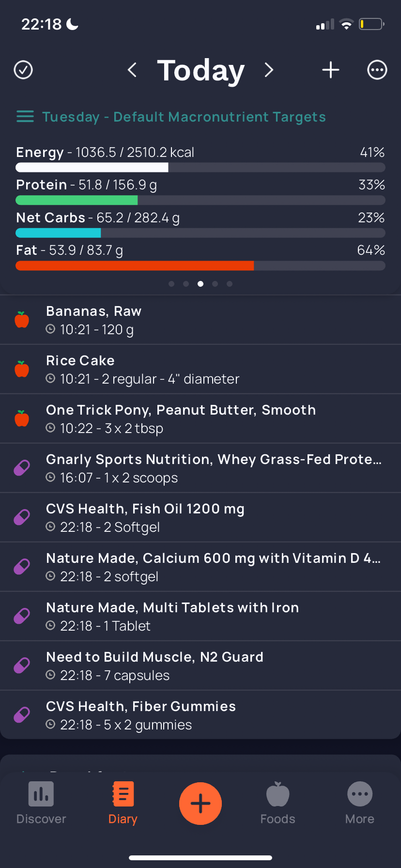Image resolution: width=401 pixels, height=868 pixels.
Task: Tap the Energy progress bar
Action: pos(200,168)
